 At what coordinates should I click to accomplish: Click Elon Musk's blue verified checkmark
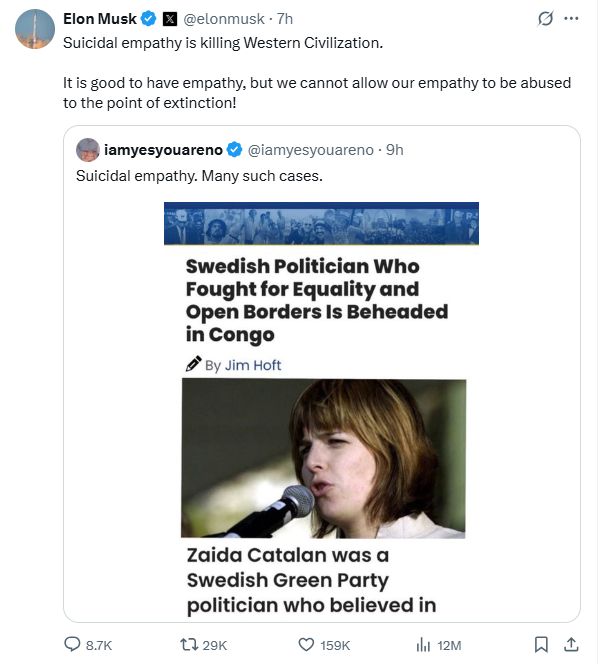[x=149, y=19]
